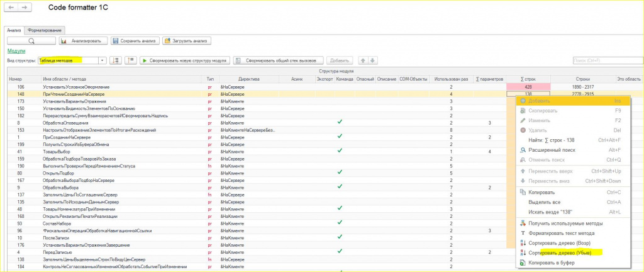
Task: Click the move down arrow toolbar button
Action: [x=372, y=60]
